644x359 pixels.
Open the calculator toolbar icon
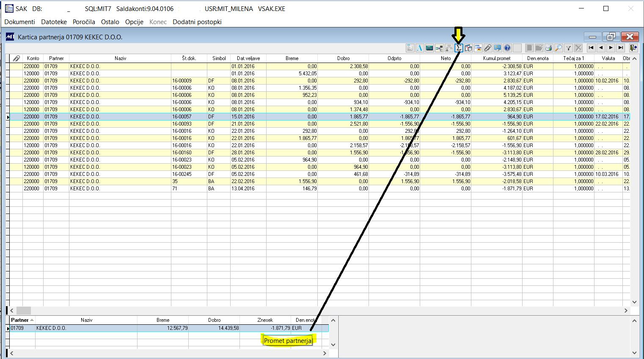coord(429,48)
